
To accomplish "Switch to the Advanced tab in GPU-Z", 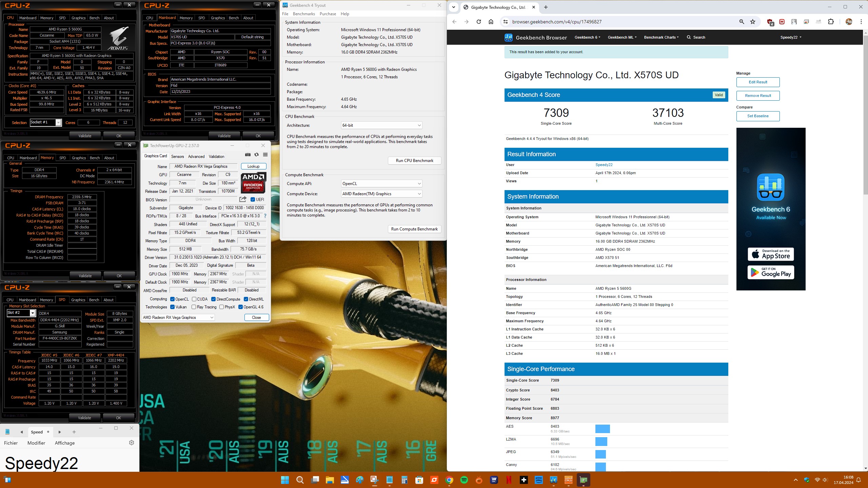I will [196, 157].
